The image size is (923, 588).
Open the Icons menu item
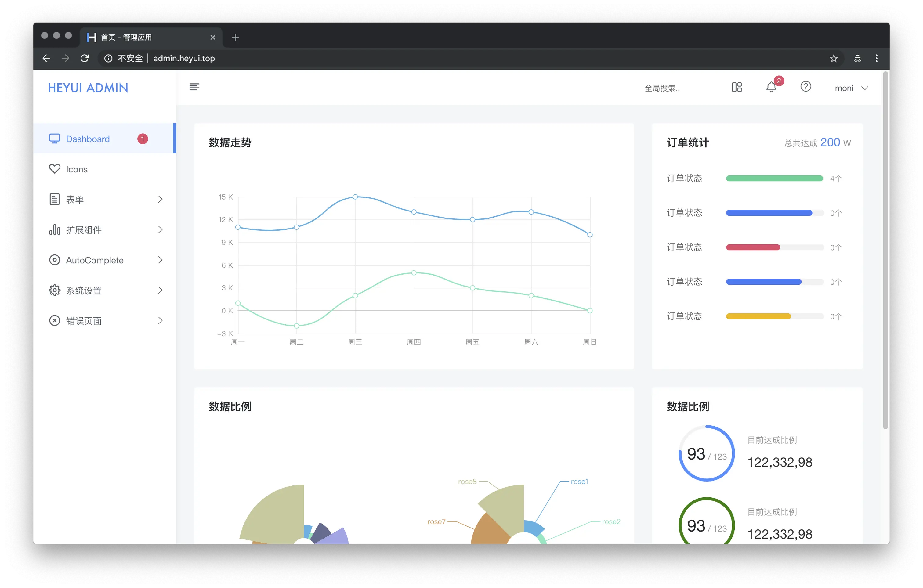77,169
